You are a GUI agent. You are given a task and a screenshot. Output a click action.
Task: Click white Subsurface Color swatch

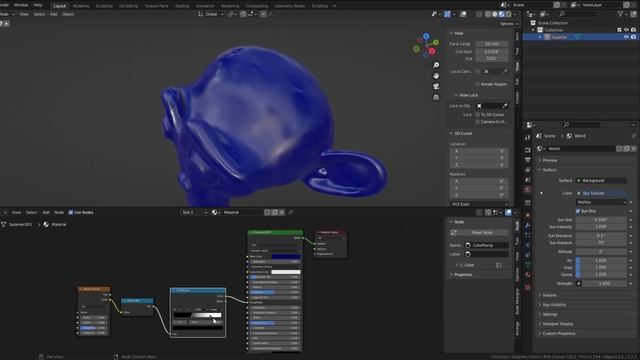tap(286, 272)
